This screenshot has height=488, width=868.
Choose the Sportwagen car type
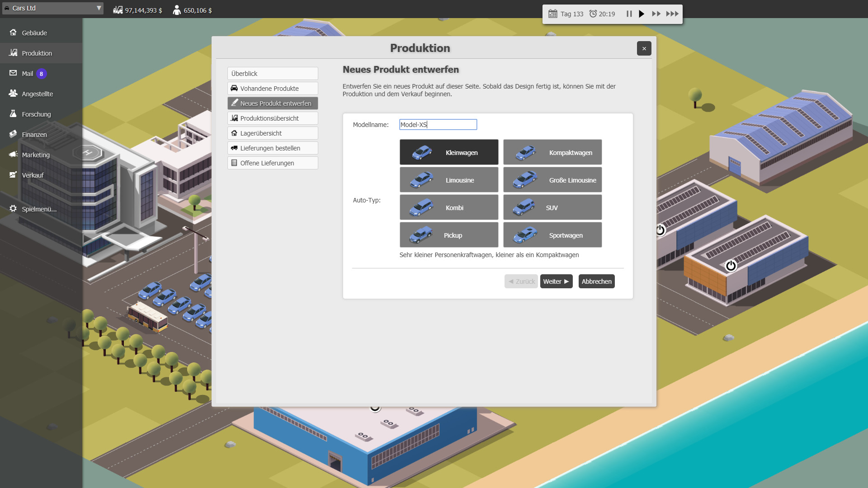(x=552, y=235)
